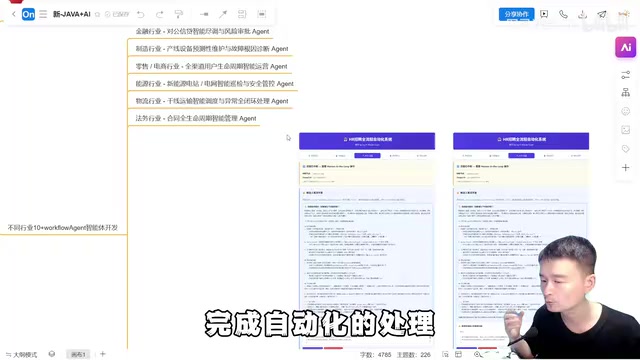This screenshot has height=360, width=640.
Task: Select the 法务行业 合同 Agent node
Action: [x=196, y=118]
